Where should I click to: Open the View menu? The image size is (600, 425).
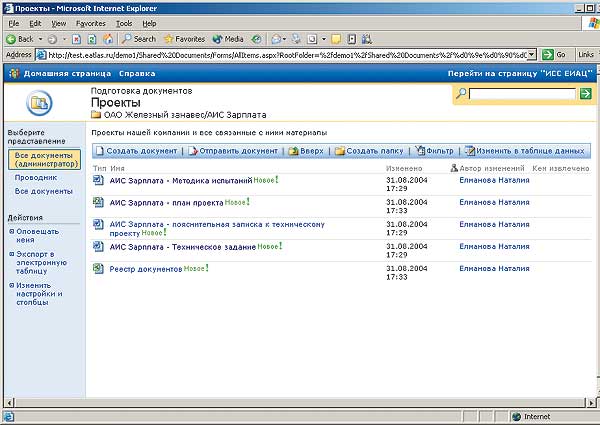point(59,24)
